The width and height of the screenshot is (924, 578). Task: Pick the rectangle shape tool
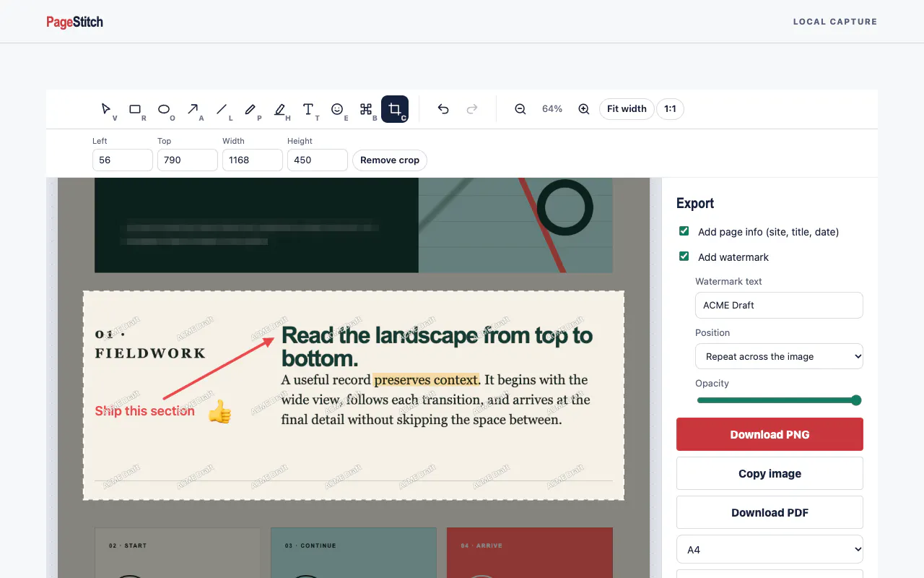click(135, 109)
